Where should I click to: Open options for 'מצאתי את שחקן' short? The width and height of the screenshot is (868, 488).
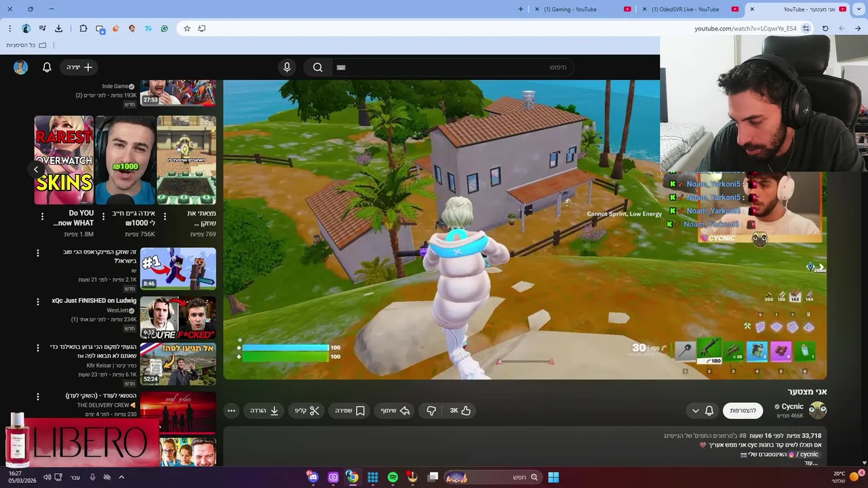coord(165,217)
